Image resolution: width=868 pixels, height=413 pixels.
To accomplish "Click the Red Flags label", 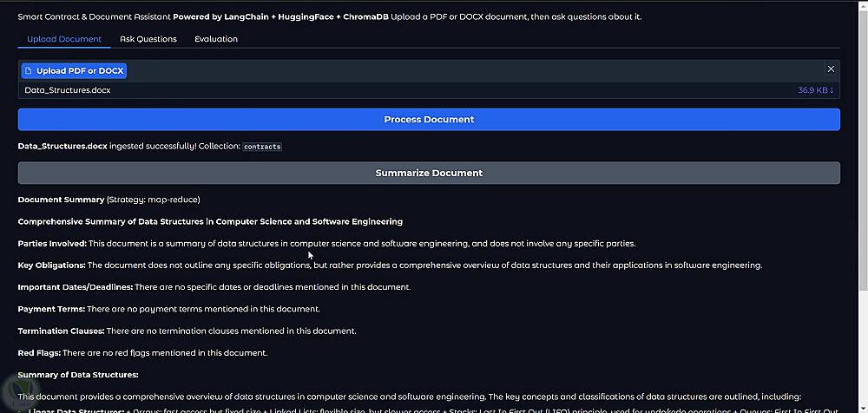I will (x=39, y=352).
